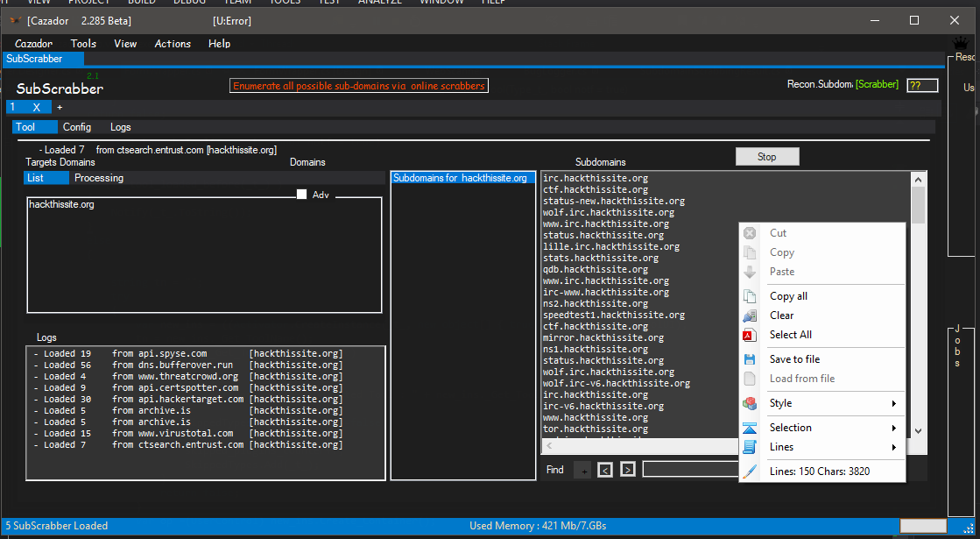Click the [Scrabber] green label
The height and width of the screenshot is (539, 980).
[x=877, y=84]
